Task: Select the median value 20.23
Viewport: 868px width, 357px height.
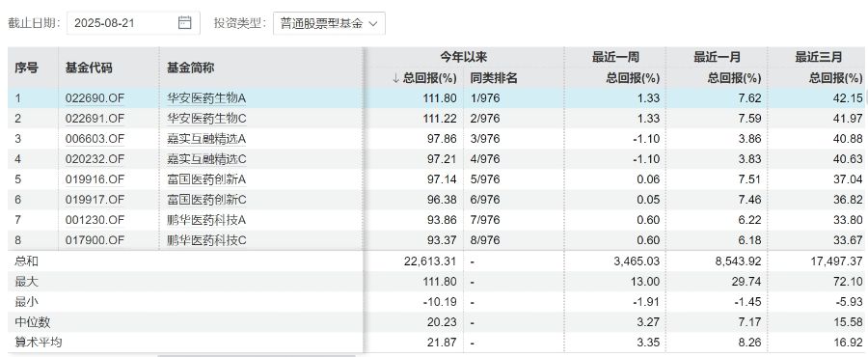Action: click(442, 322)
